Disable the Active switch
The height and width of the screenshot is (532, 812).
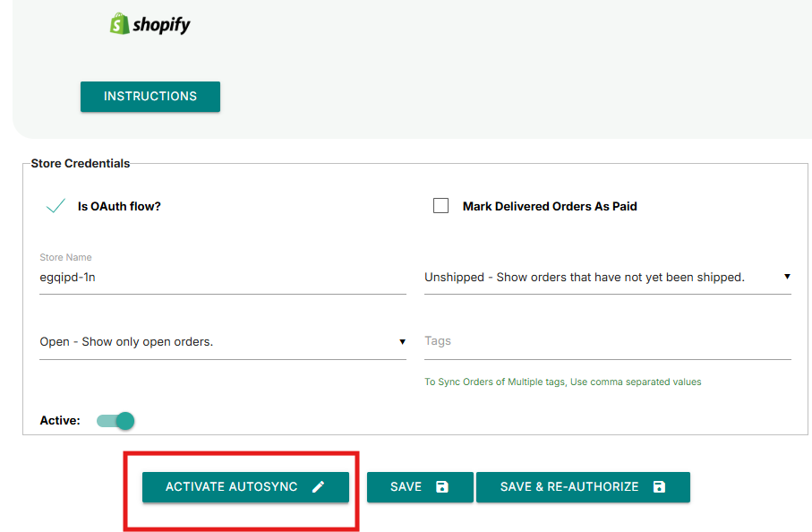coord(115,420)
